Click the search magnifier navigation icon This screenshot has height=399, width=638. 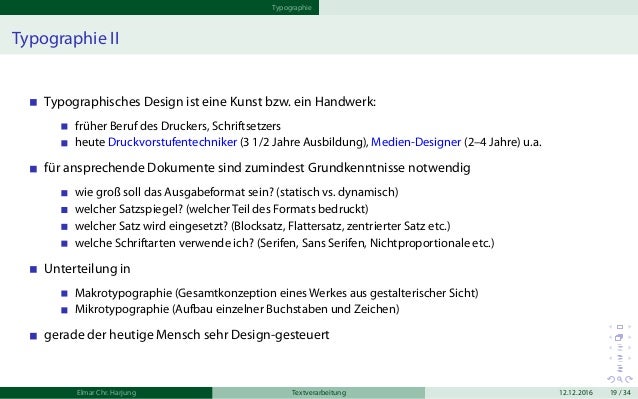tap(620, 379)
